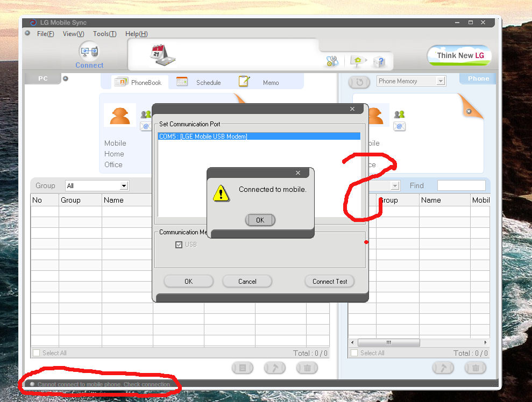The image size is (532, 402).
Task: Switch to the Memo tab
Action: [259, 82]
